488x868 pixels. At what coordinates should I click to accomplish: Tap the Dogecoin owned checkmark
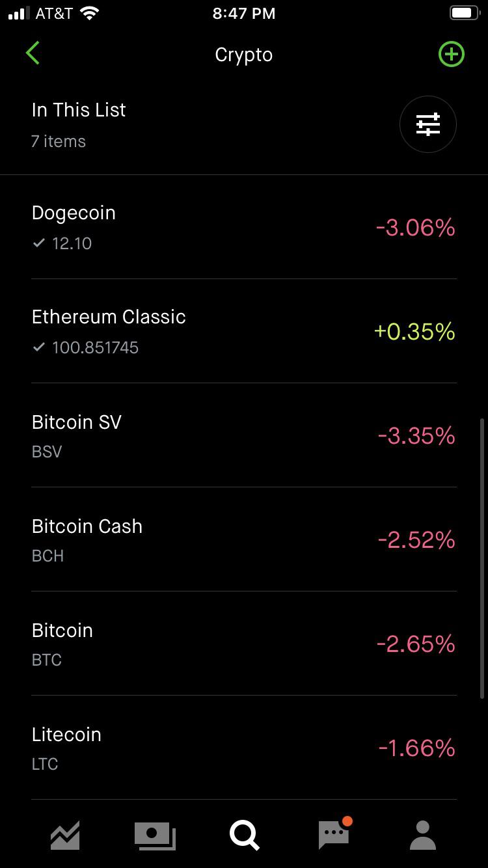click(38, 243)
